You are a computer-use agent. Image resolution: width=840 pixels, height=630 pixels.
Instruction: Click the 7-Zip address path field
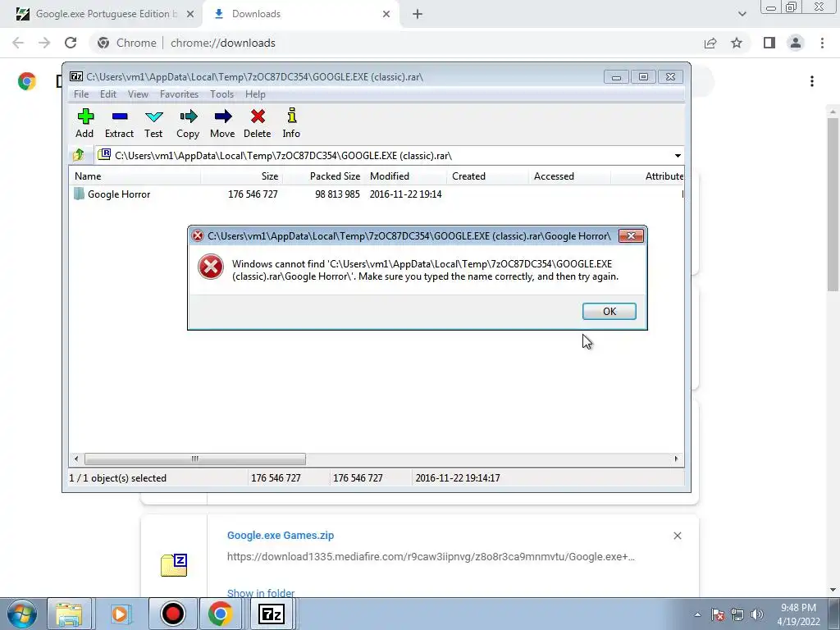pyautogui.click(x=383, y=156)
